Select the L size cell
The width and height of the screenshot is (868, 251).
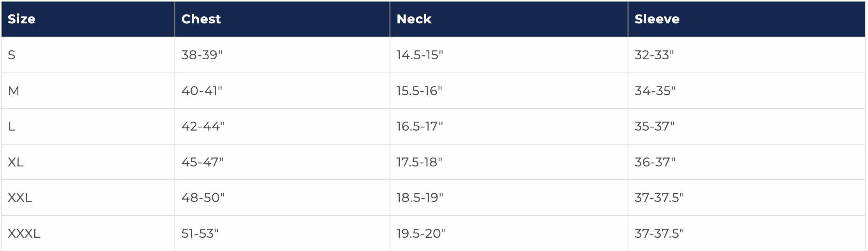click(x=12, y=126)
